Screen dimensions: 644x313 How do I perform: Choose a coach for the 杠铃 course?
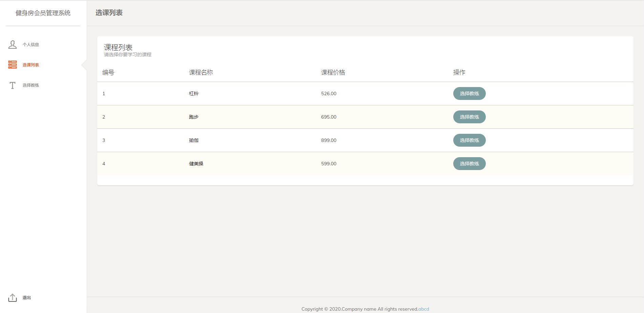pyautogui.click(x=469, y=93)
